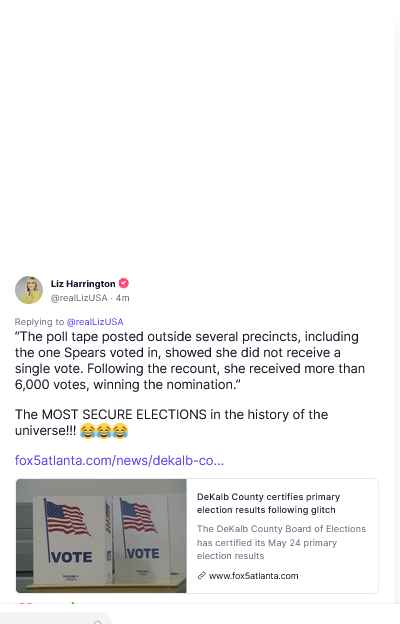Click the partially visible red reaction icon

coord(26,603)
